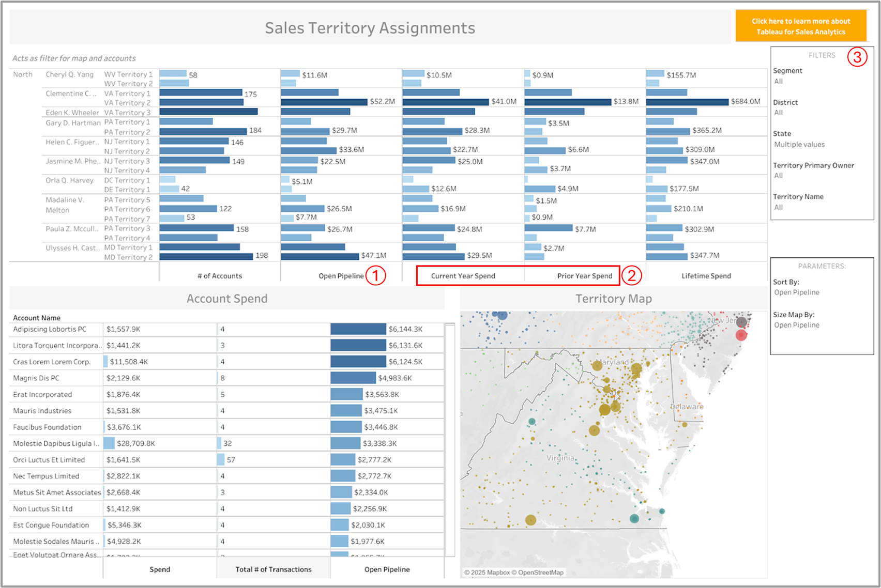Open the Segment filter dropdown
Screen dimensions: 881x588
pos(821,82)
